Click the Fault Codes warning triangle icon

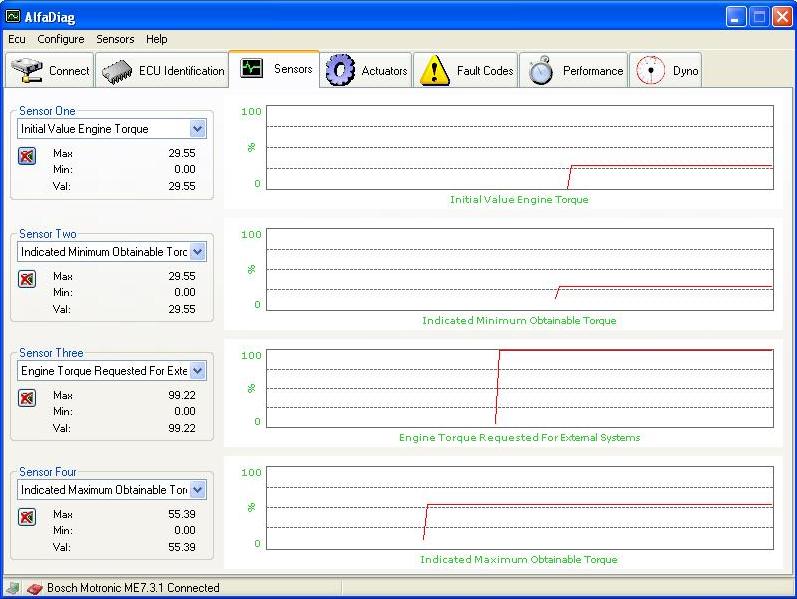point(434,70)
